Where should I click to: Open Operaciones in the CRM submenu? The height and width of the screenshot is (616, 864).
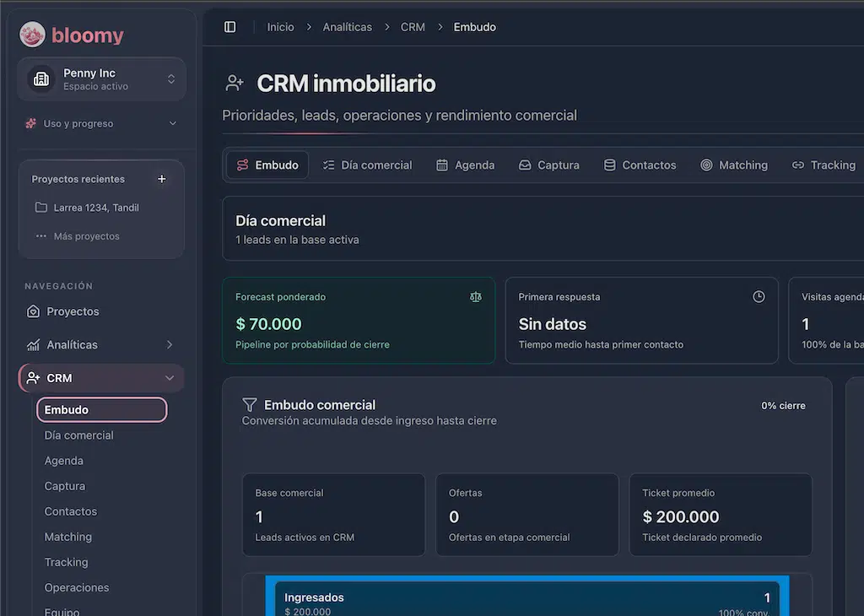pos(77,587)
